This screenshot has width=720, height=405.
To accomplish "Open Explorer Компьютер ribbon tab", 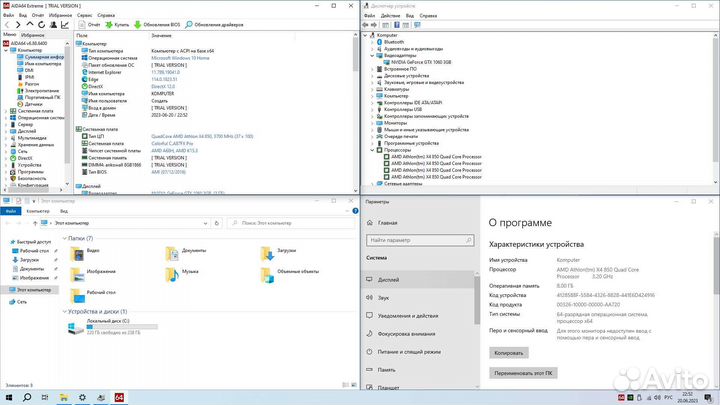I will coord(38,211).
